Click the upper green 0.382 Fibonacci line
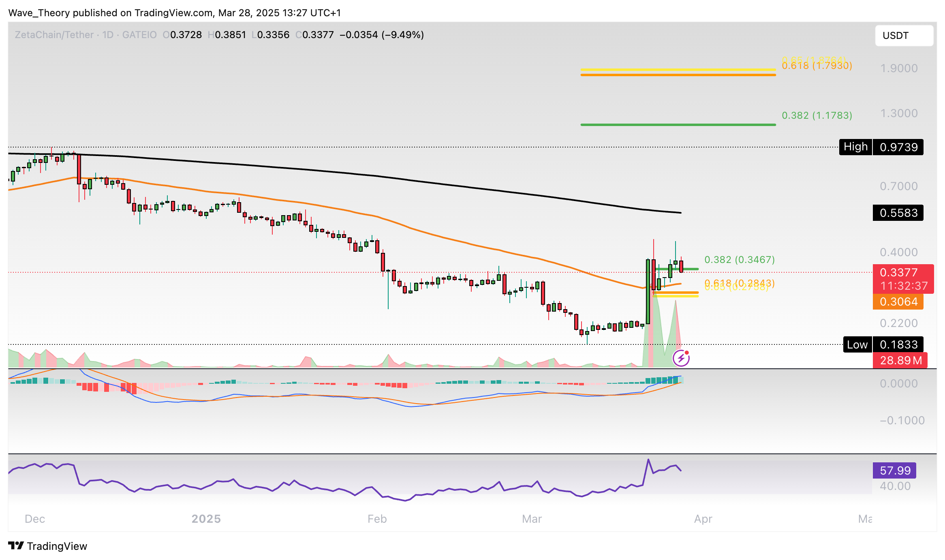 (678, 125)
